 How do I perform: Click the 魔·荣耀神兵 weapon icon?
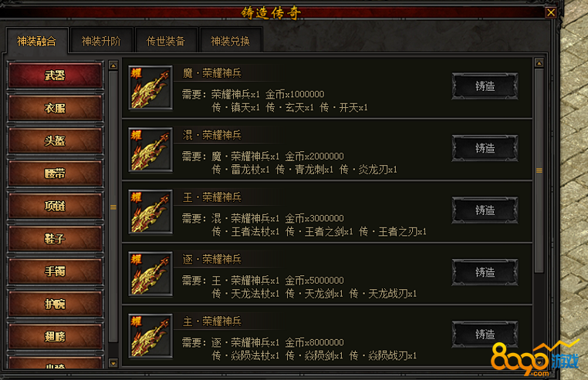tap(150, 88)
